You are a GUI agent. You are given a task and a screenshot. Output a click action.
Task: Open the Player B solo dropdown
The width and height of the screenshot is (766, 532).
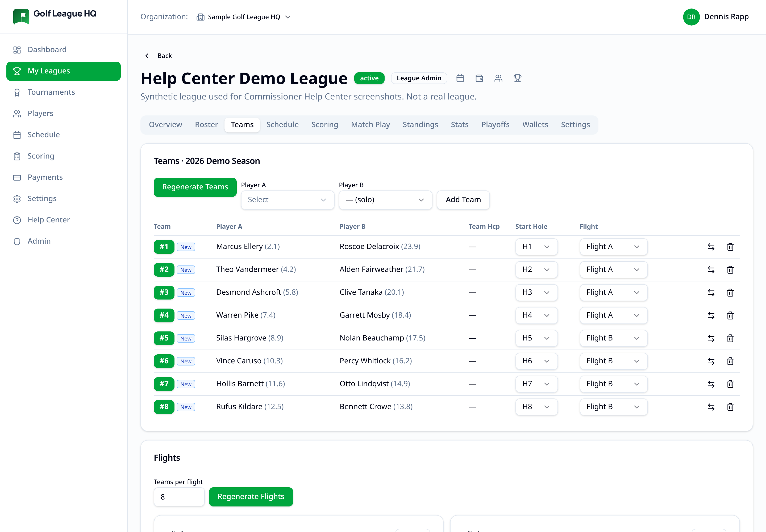pyautogui.click(x=385, y=200)
